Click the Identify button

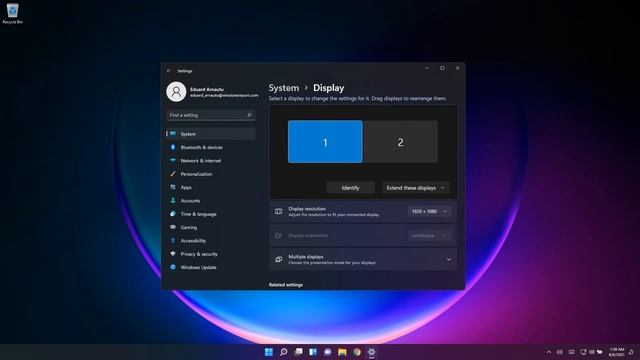pos(350,188)
